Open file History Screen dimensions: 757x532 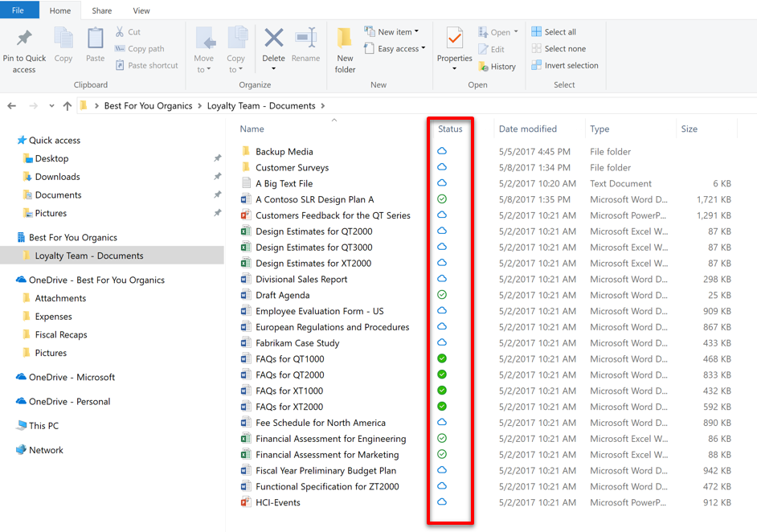pos(497,67)
